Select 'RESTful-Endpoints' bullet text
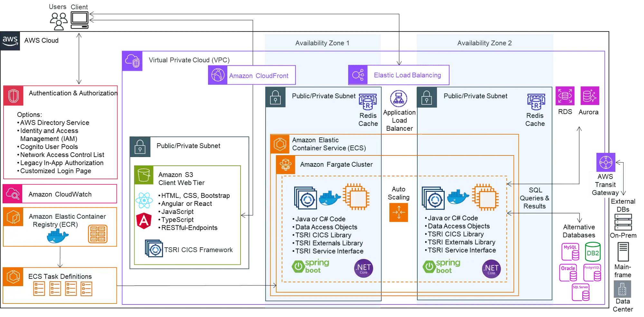Screen dimensions: 644x317 (x=189, y=228)
